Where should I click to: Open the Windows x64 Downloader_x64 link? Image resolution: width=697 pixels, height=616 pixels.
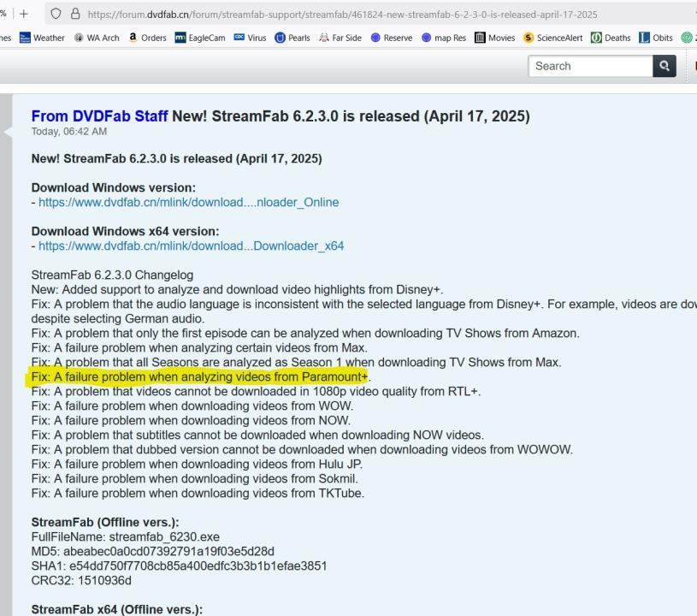(191, 246)
